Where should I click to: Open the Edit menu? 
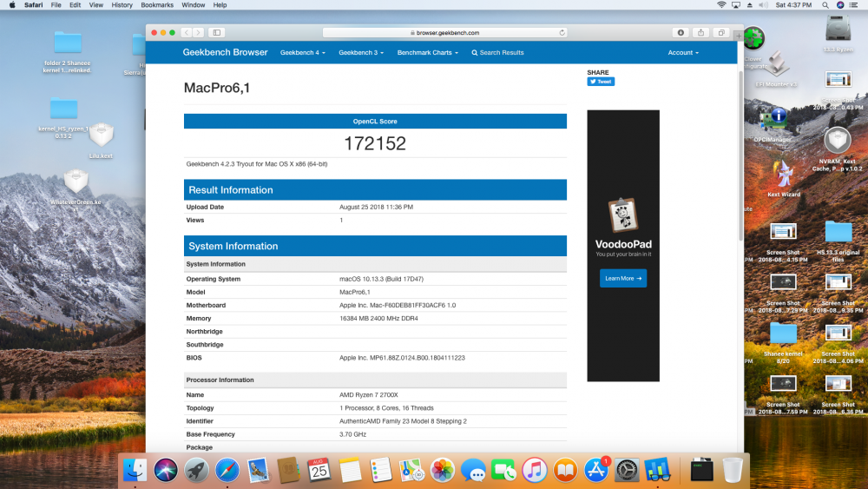point(75,5)
